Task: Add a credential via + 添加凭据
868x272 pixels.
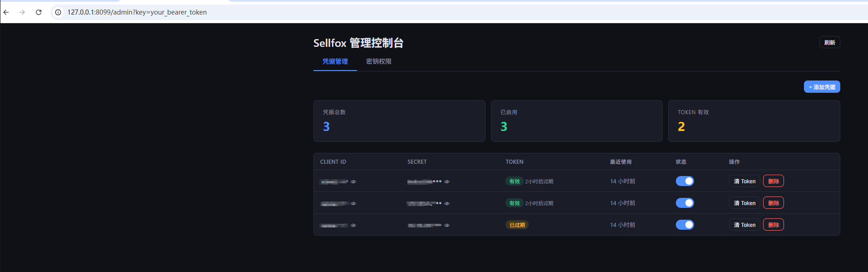Action: click(x=822, y=87)
